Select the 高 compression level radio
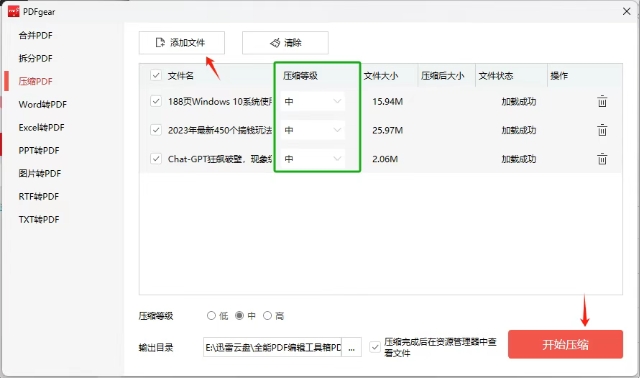The height and width of the screenshot is (378, 640). coord(267,316)
